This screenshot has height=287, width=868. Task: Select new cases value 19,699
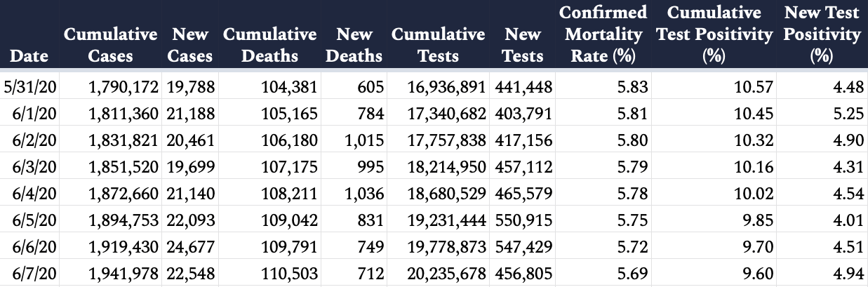point(191,166)
